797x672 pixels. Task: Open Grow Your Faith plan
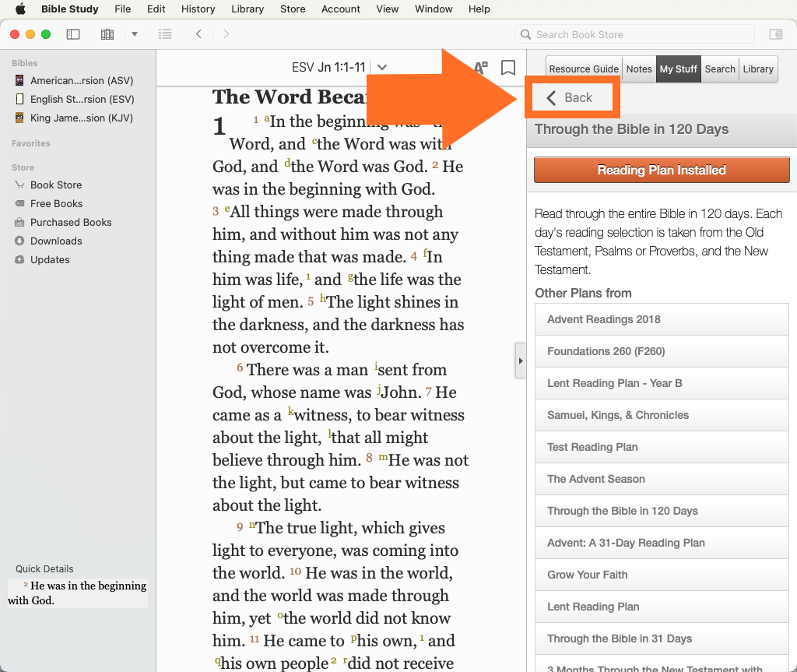pos(662,575)
